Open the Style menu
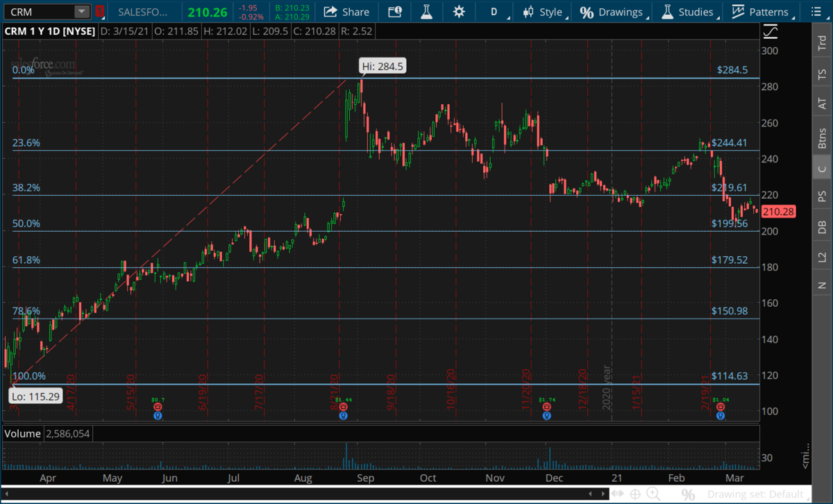 pyautogui.click(x=546, y=12)
